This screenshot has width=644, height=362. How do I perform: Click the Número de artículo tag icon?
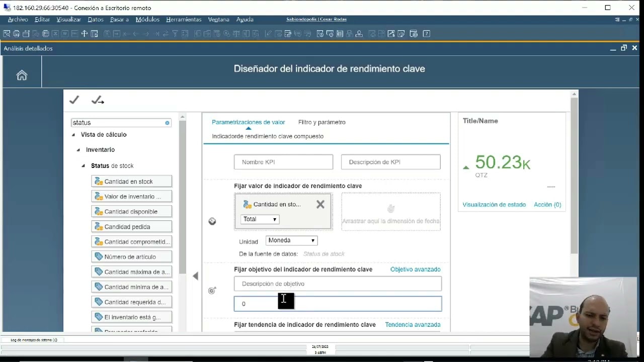tap(99, 257)
